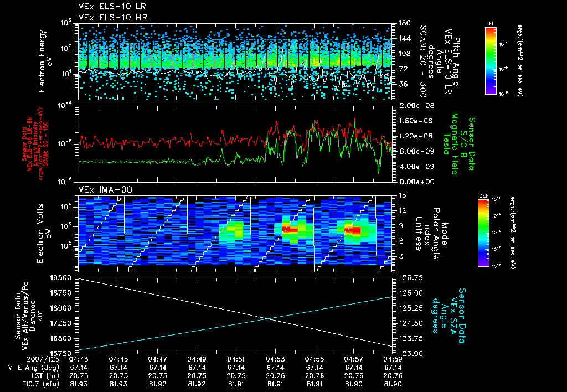Click the magnetic field tick '1.60e-08'
The height and width of the screenshot is (392, 567).
(416, 121)
